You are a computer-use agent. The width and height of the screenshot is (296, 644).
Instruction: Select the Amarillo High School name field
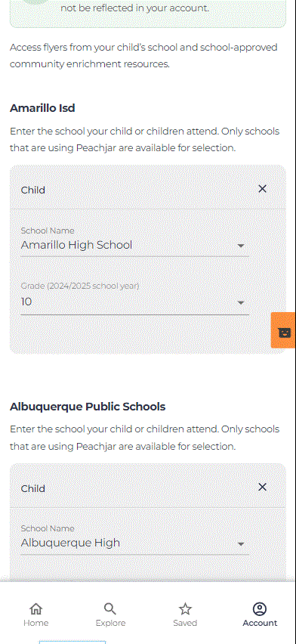point(134,242)
